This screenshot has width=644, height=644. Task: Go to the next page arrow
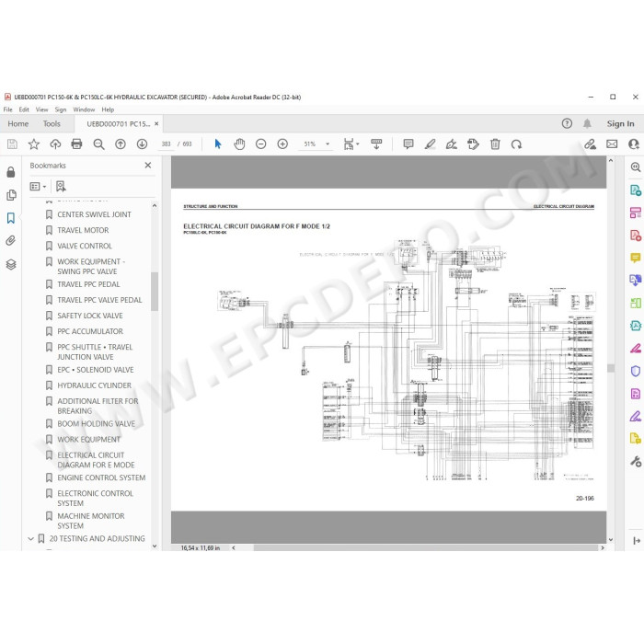point(142,144)
